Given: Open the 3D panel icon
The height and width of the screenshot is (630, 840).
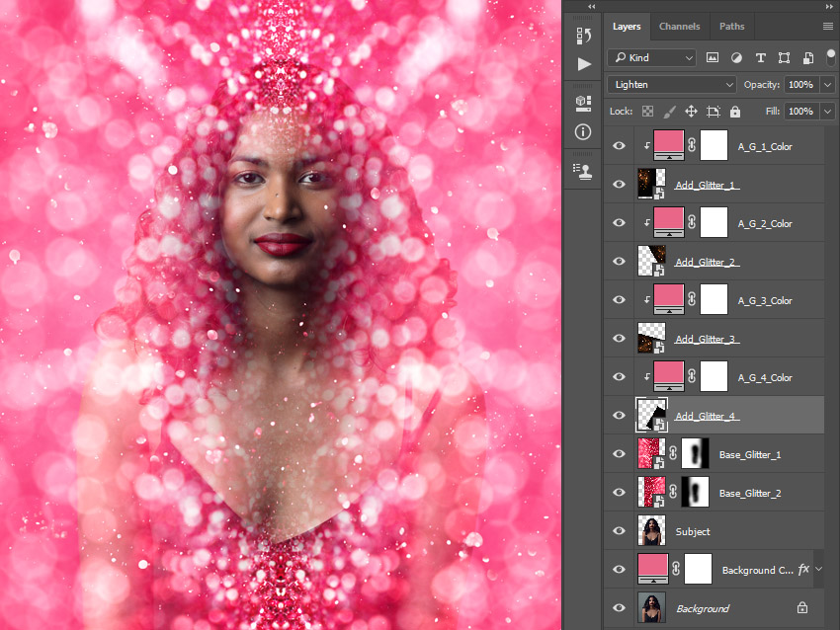Looking at the screenshot, I should 583,104.
